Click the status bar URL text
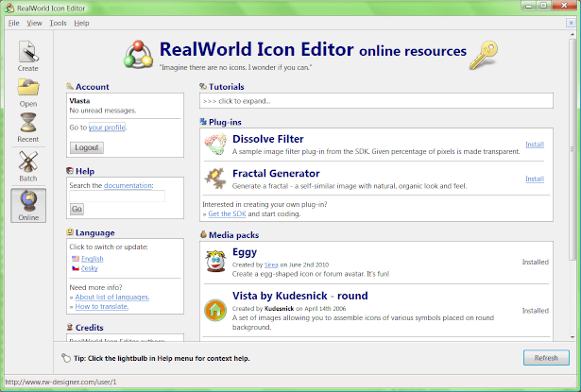 [x=60, y=382]
